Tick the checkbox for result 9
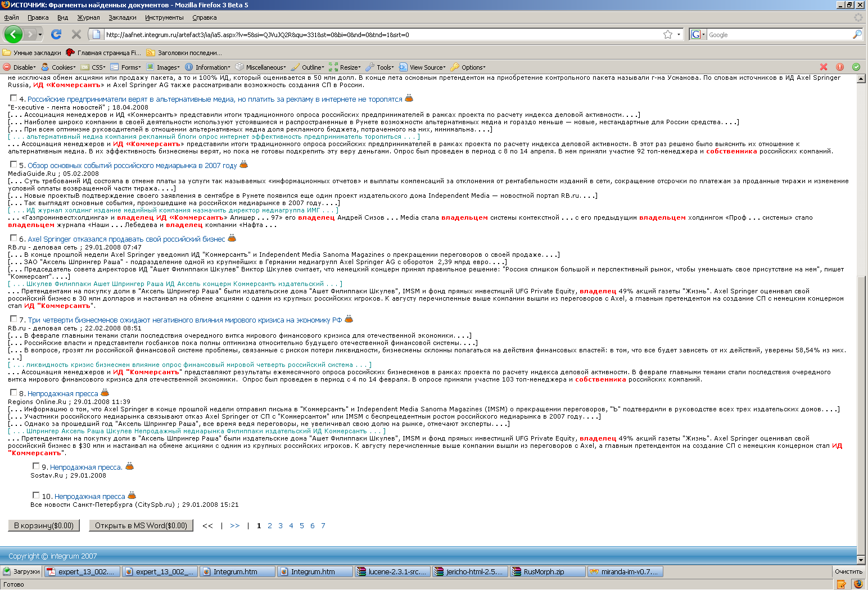Image resolution: width=868 pixels, height=590 pixels. point(36,466)
